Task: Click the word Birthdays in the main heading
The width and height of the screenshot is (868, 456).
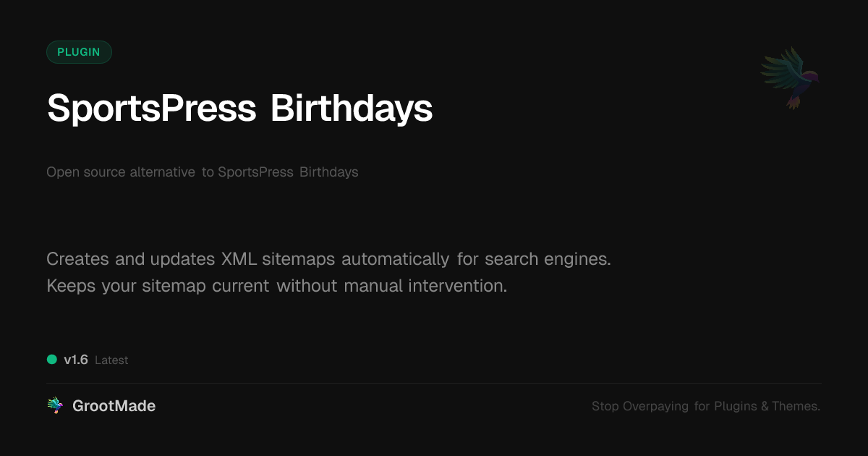Action: tap(352, 109)
